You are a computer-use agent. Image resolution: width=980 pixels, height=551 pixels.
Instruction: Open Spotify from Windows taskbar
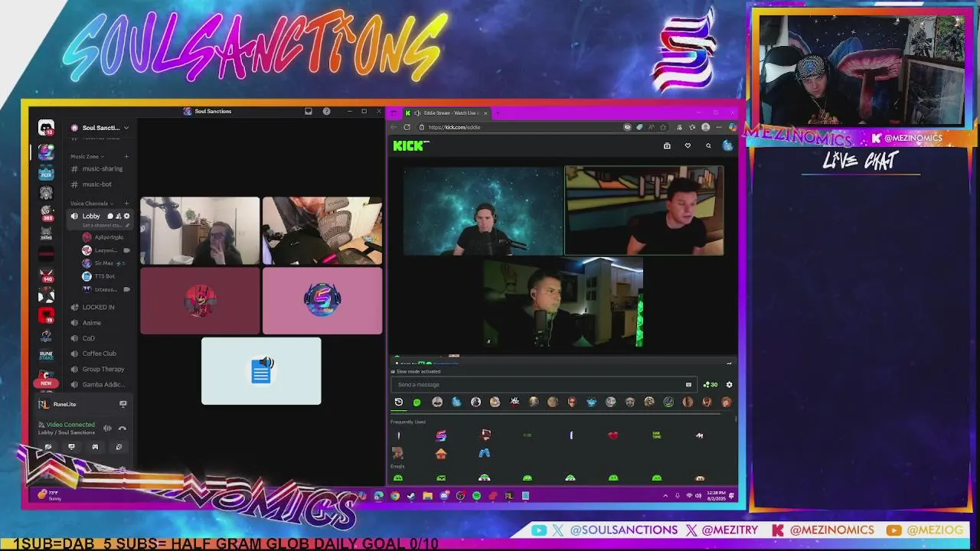tap(476, 496)
